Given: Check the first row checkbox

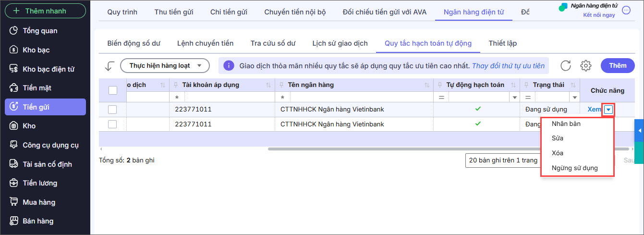Looking at the screenshot, I should point(112,110).
